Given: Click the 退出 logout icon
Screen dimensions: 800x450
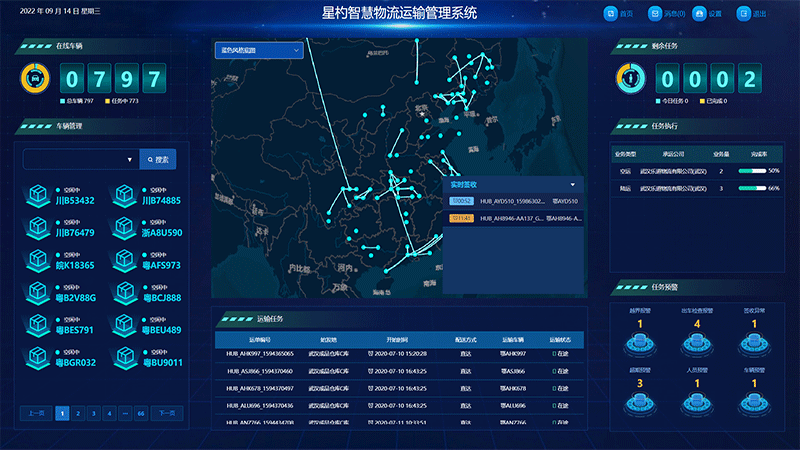Looking at the screenshot, I should coord(743,14).
